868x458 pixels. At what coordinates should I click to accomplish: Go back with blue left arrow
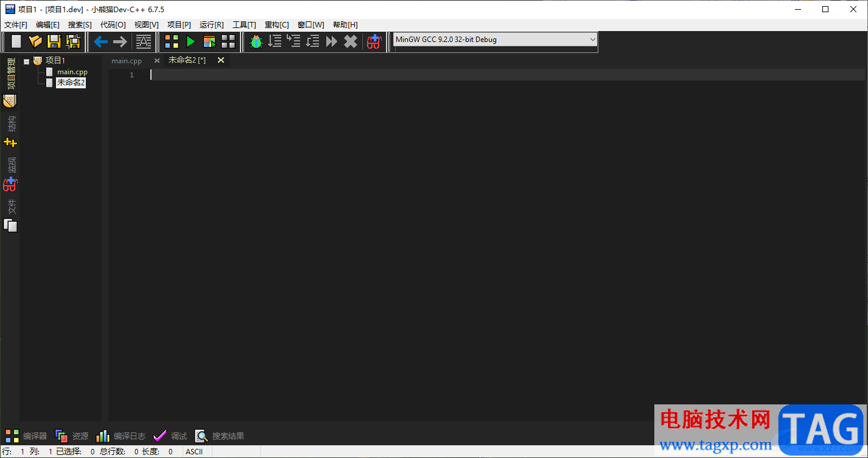coord(100,41)
